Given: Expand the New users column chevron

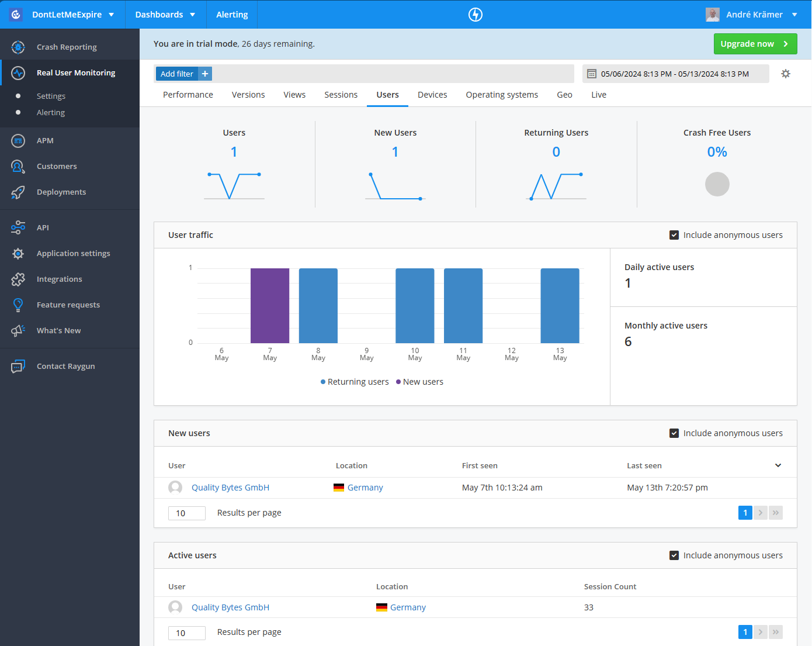Looking at the screenshot, I should (x=778, y=465).
